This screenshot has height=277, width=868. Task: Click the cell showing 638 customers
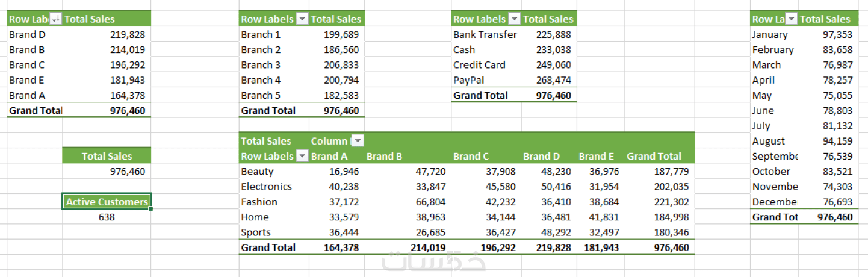click(x=107, y=217)
